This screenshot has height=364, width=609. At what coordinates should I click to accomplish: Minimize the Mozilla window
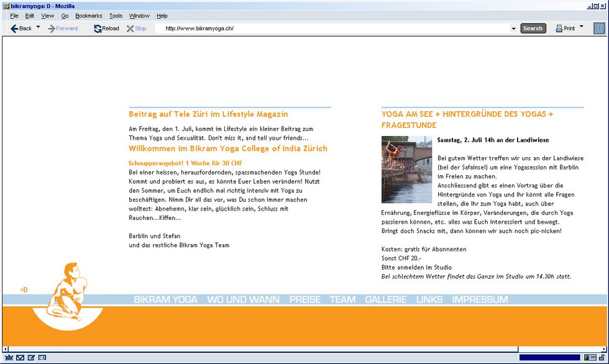590,6
